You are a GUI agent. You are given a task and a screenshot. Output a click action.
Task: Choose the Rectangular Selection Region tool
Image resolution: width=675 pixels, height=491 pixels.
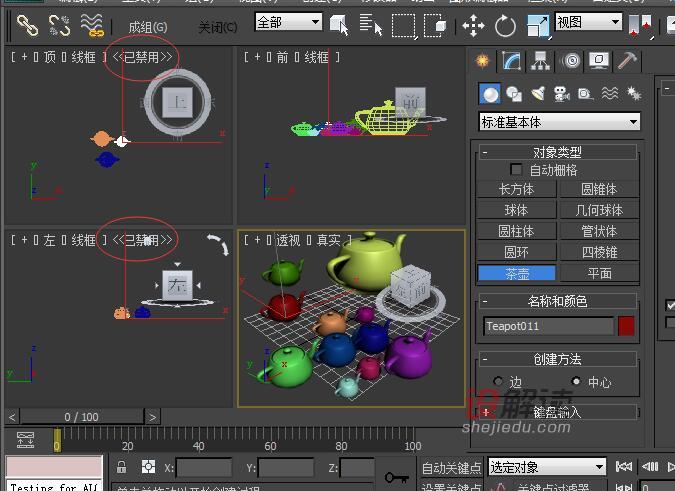pos(403,25)
